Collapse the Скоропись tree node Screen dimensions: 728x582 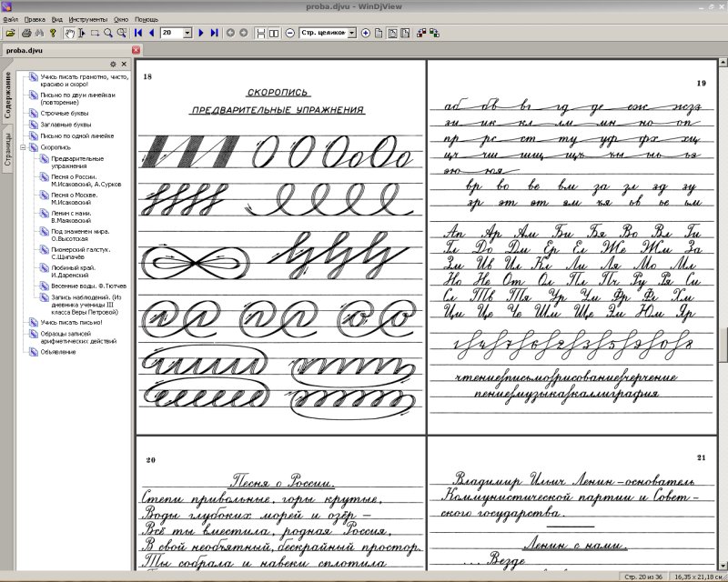tap(23, 146)
